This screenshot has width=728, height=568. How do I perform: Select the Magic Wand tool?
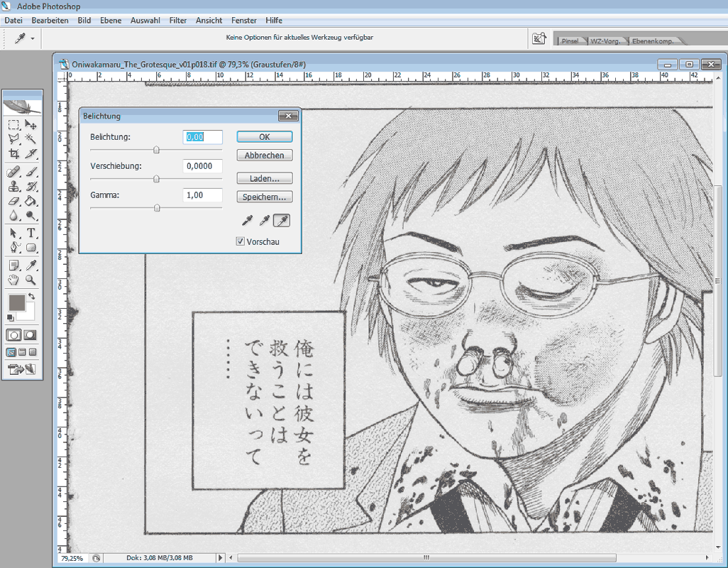tap(31, 139)
